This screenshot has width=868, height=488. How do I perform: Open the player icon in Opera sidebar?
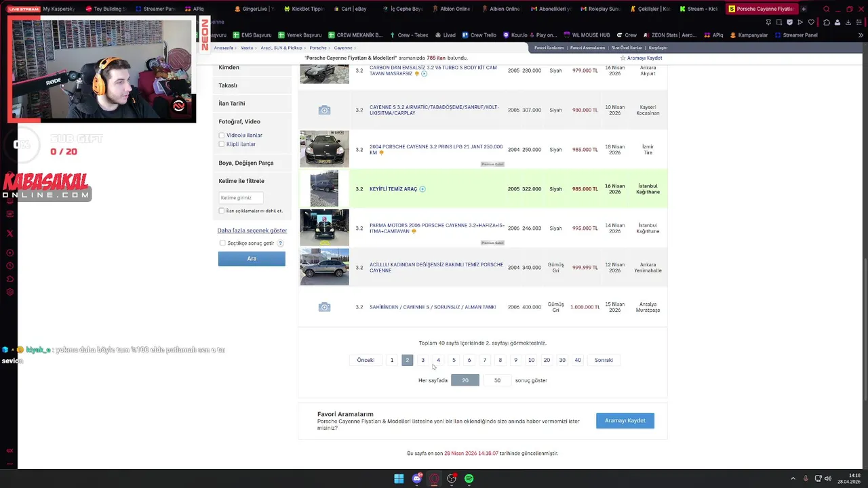point(9,253)
